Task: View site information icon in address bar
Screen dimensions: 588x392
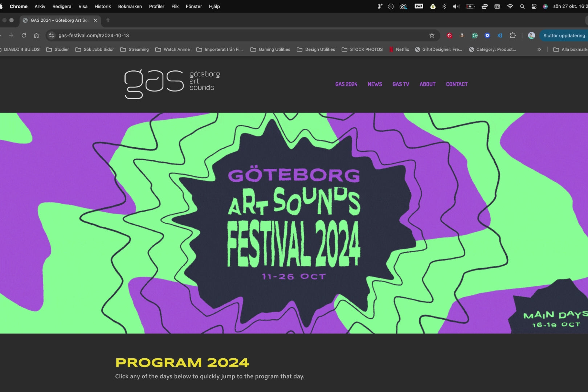Action: click(52, 36)
